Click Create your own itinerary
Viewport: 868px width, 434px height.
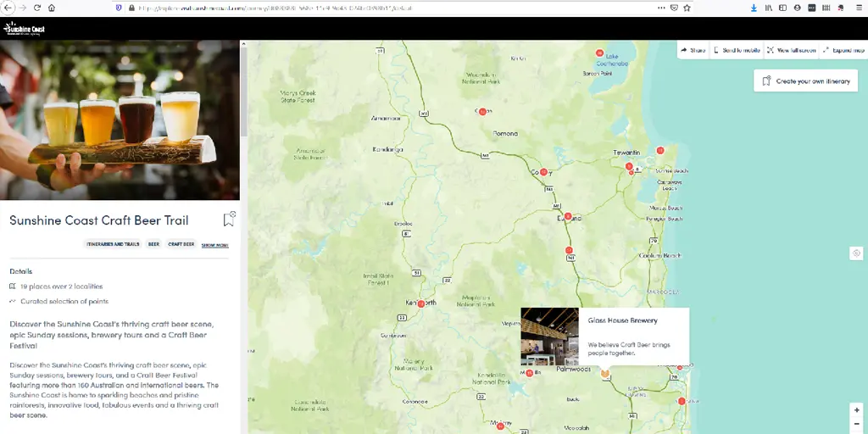point(805,81)
